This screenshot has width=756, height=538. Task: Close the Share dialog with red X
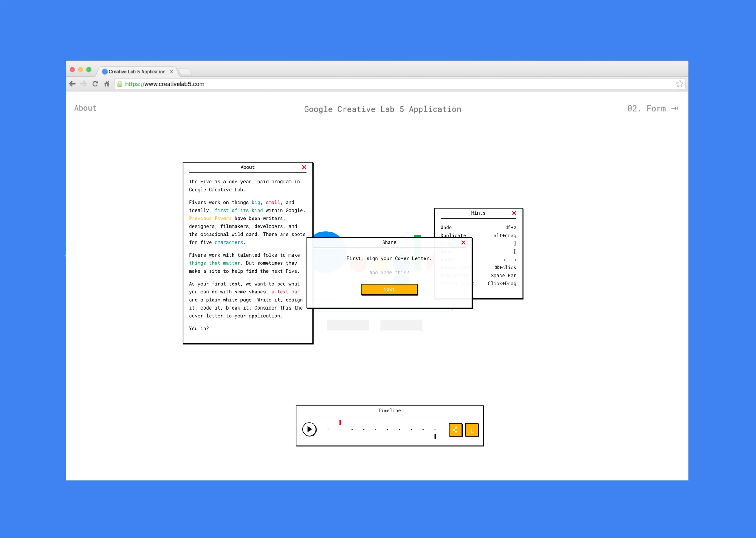[463, 242]
